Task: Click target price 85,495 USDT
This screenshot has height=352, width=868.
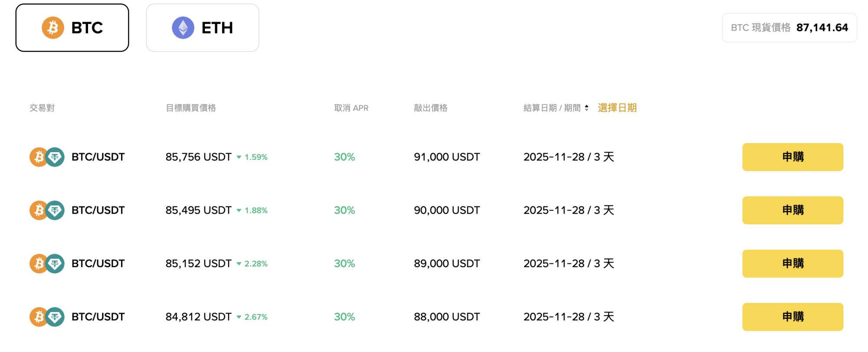Action: tap(198, 210)
